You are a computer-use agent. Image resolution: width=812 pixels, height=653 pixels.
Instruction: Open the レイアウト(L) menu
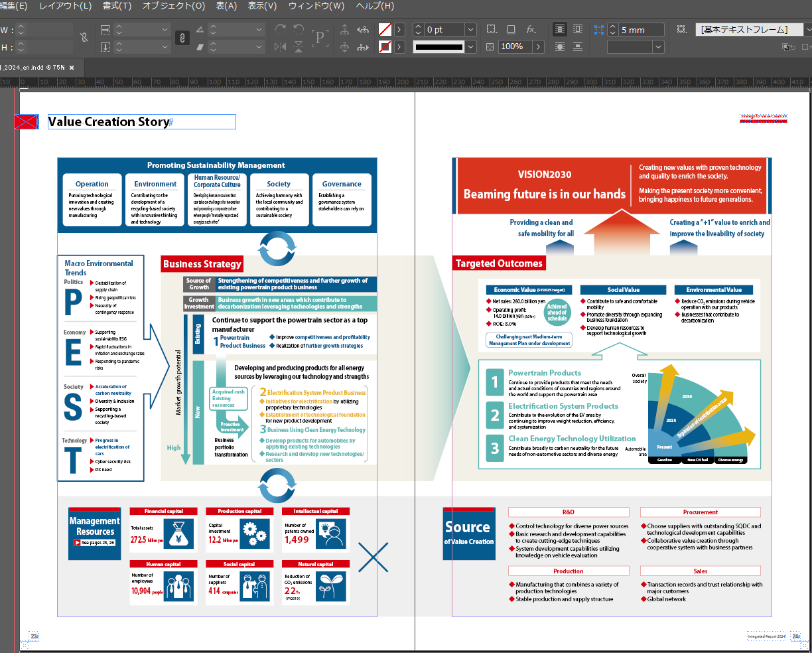65,6
